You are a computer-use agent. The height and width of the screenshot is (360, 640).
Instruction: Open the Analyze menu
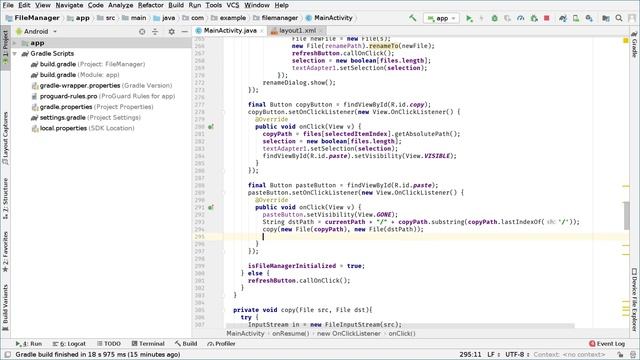coord(120,5)
